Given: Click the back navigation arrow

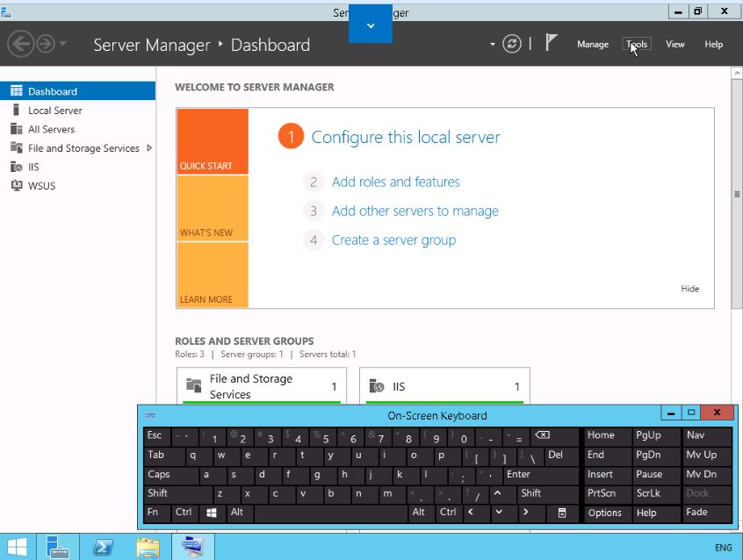Looking at the screenshot, I should pos(20,44).
